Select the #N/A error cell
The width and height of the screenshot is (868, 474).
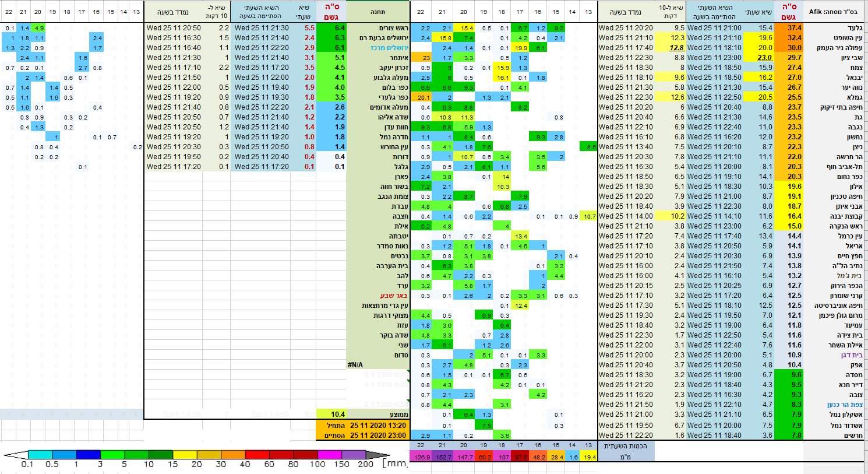pyautogui.click(x=355, y=365)
